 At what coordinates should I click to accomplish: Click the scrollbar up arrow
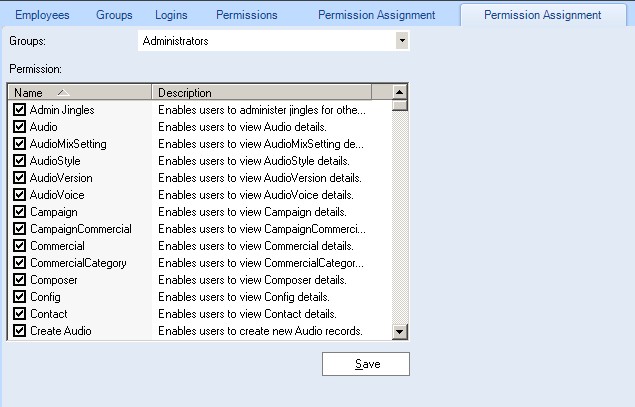click(399, 92)
